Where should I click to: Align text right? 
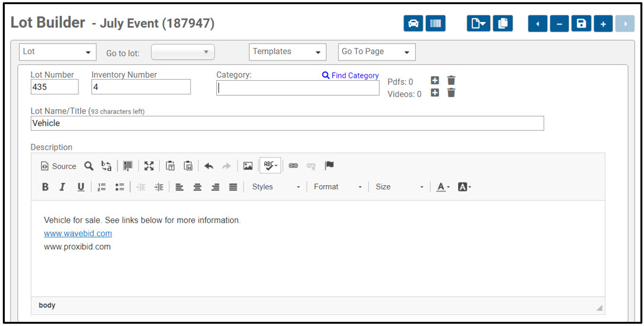[x=215, y=187]
